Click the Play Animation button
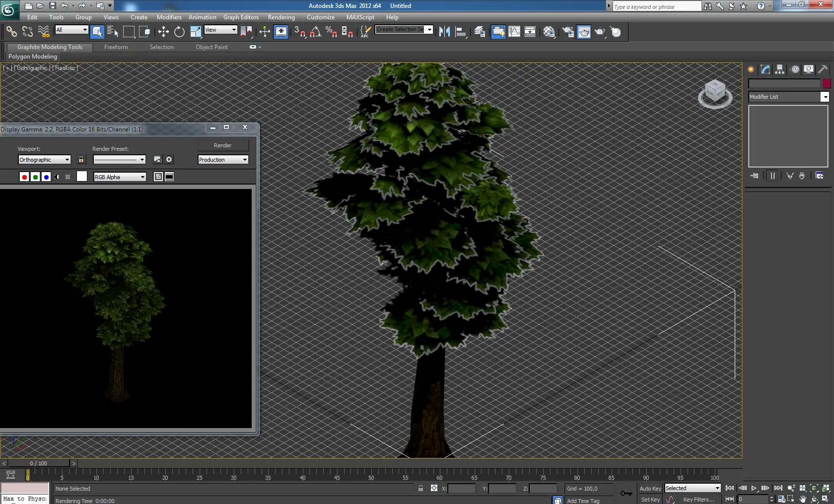834x504 pixels. pyautogui.click(x=754, y=489)
